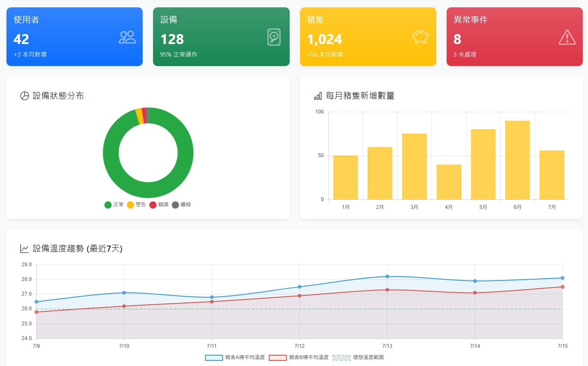Click the 設備溫度趨勢 (最近7天) heading
588x366 pixels.
point(78,249)
